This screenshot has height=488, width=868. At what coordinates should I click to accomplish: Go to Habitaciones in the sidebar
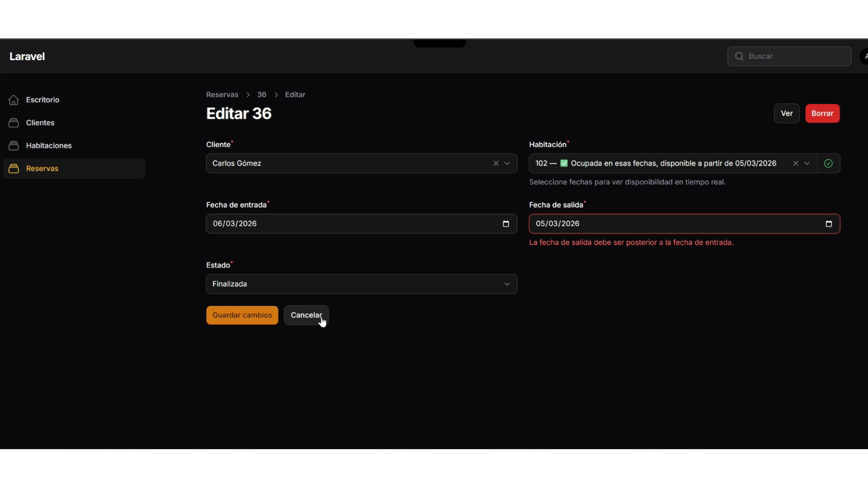[x=49, y=145]
